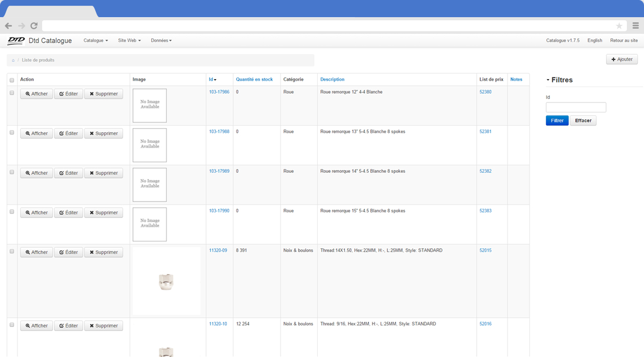Open the Données menu

coord(161,41)
